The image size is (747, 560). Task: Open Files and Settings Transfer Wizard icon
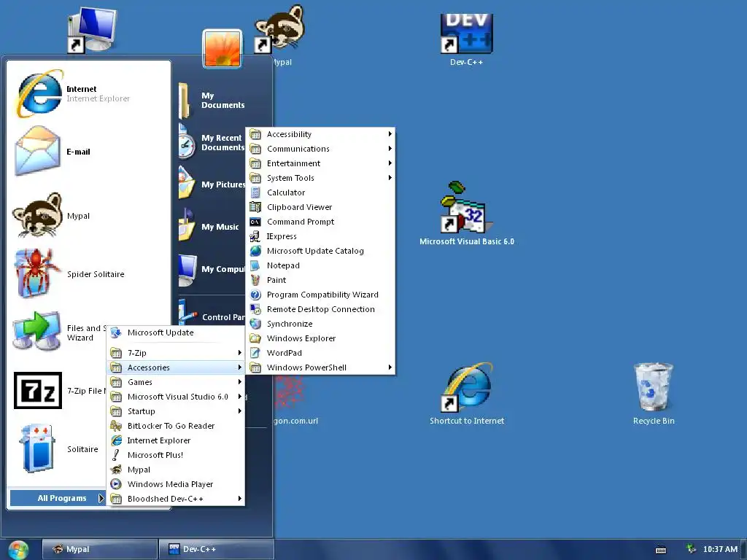37,332
